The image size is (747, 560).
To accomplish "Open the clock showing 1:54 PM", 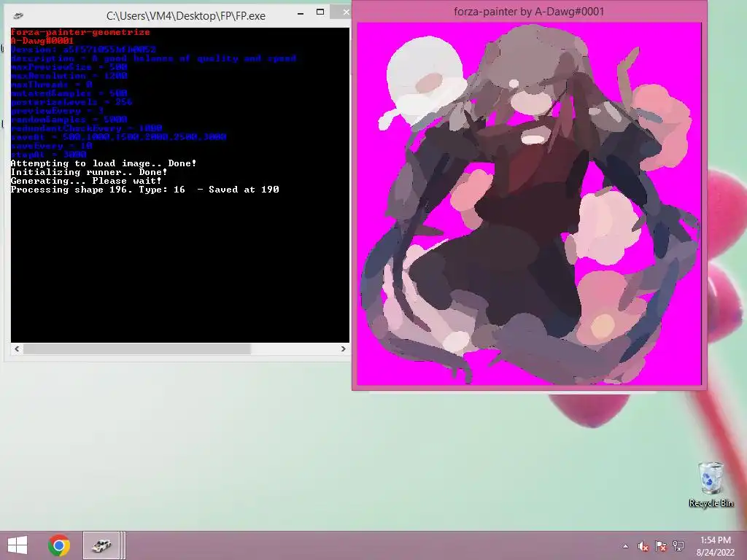I will (716, 540).
